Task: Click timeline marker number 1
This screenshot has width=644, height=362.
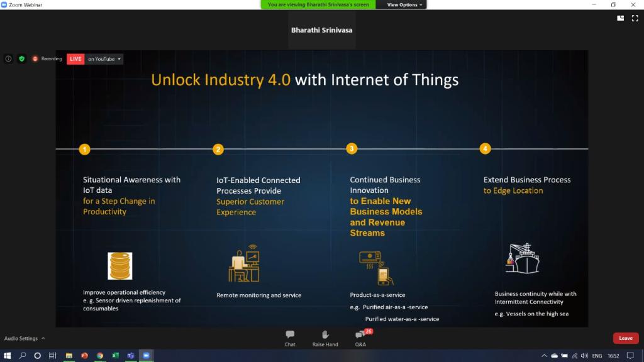Action: pyautogui.click(x=85, y=150)
